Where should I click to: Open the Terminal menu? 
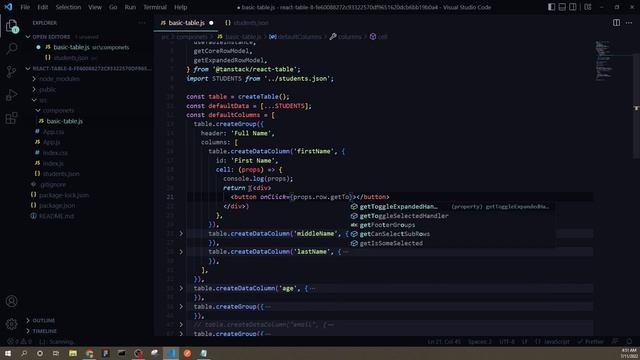155,7
